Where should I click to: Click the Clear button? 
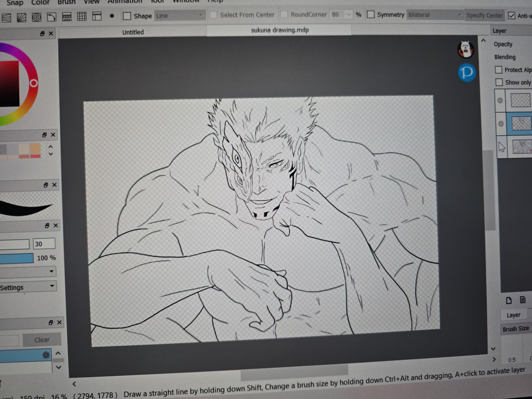(x=42, y=340)
